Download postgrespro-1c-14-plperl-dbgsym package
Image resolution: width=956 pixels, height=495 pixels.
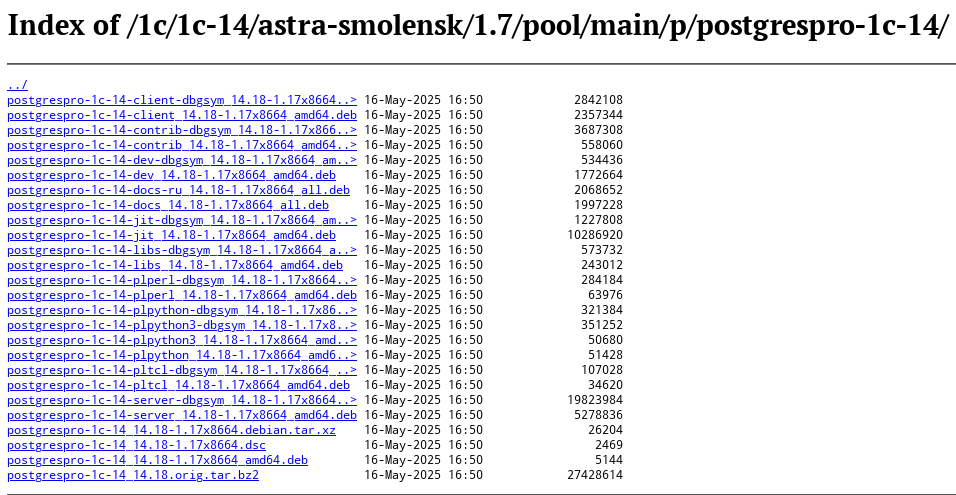click(182, 280)
